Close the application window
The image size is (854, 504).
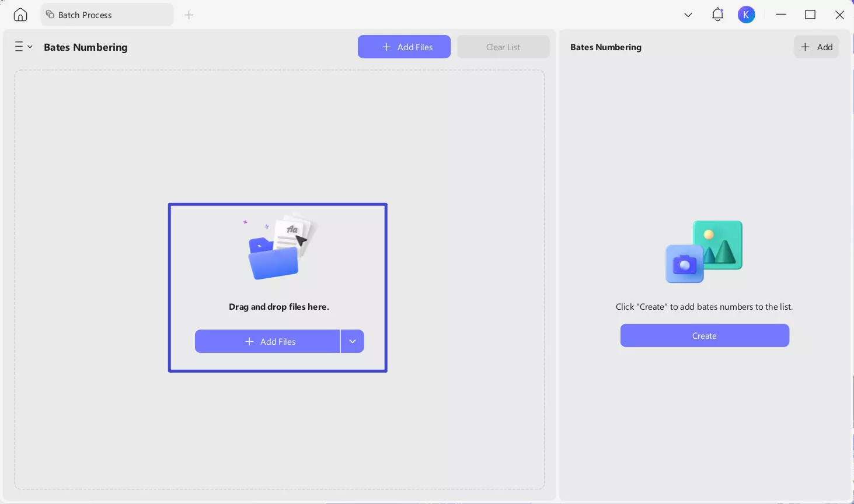[x=839, y=15]
